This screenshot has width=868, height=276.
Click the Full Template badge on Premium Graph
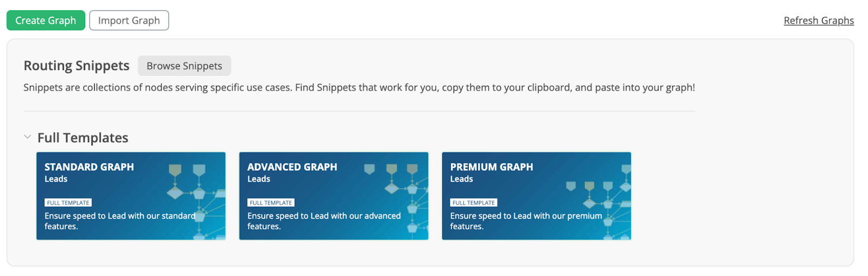click(x=474, y=203)
